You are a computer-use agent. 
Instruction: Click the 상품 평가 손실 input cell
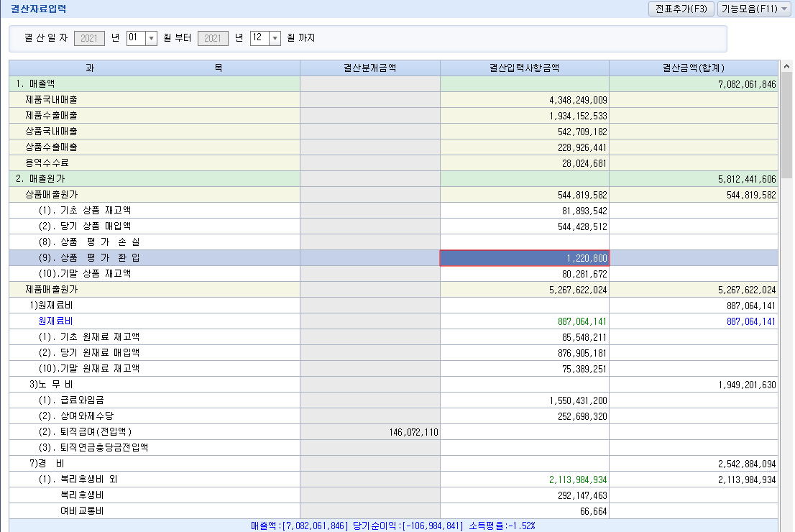[x=524, y=242]
